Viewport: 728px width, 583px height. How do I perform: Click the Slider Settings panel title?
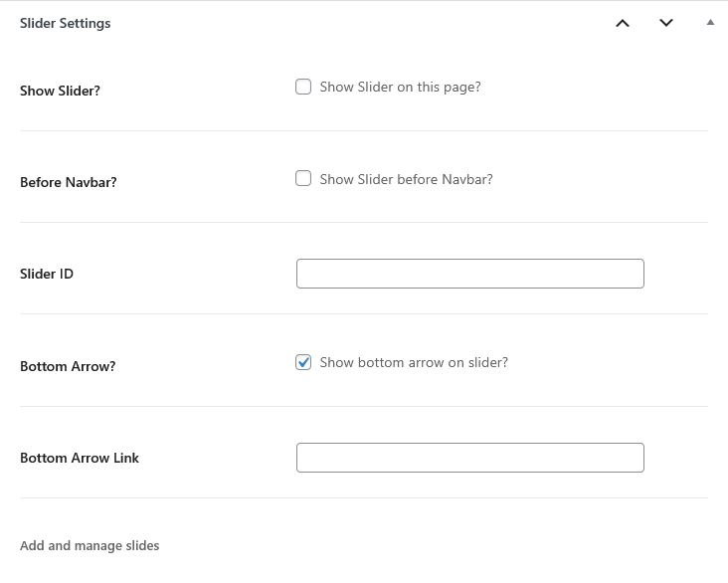66,23
